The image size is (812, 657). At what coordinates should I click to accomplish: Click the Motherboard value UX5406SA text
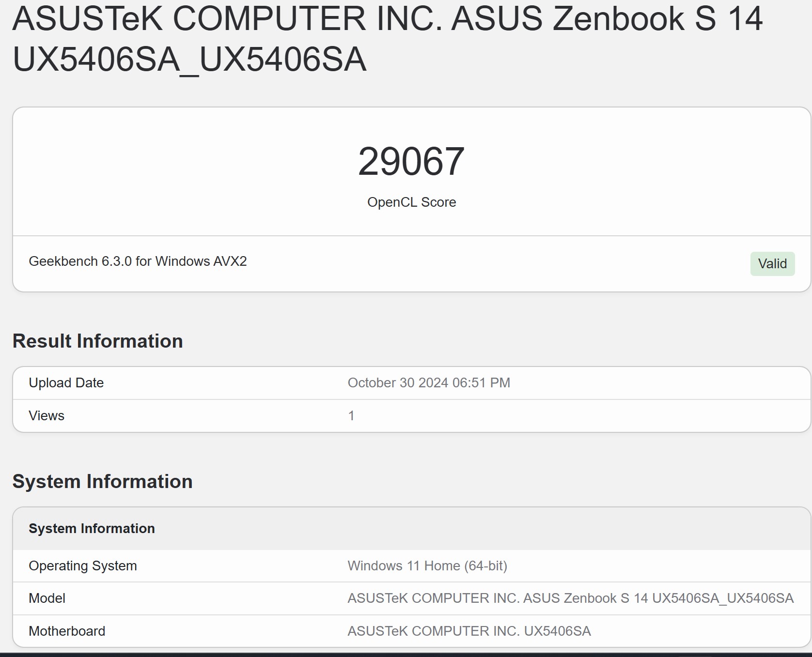tap(469, 631)
